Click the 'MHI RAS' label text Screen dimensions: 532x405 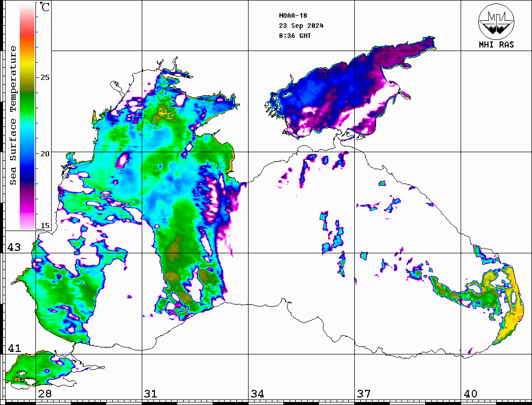tap(496, 44)
